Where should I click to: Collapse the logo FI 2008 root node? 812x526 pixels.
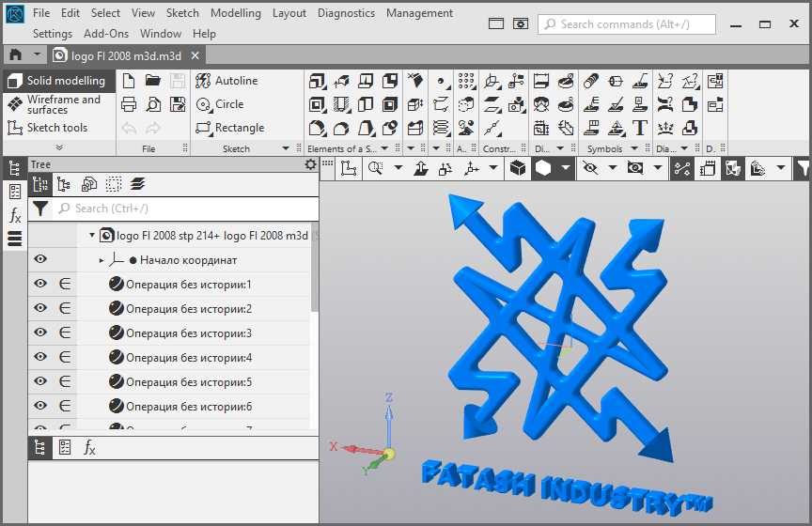[92, 236]
